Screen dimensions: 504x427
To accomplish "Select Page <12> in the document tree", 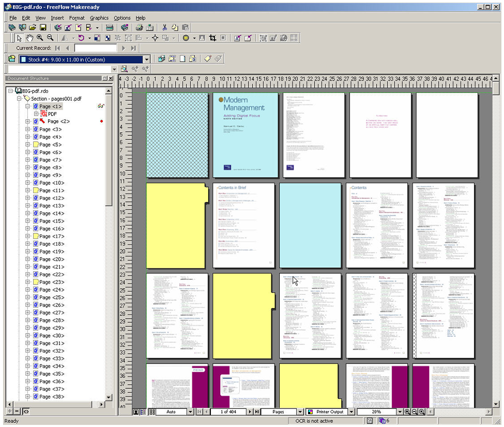I will 52,198.
